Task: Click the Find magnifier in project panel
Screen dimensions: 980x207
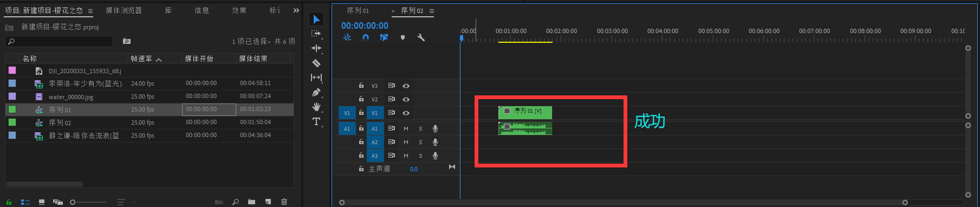Action: click(x=236, y=202)
